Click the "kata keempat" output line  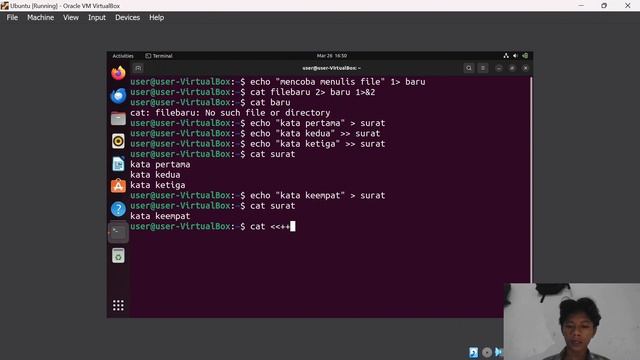(160, 216)
